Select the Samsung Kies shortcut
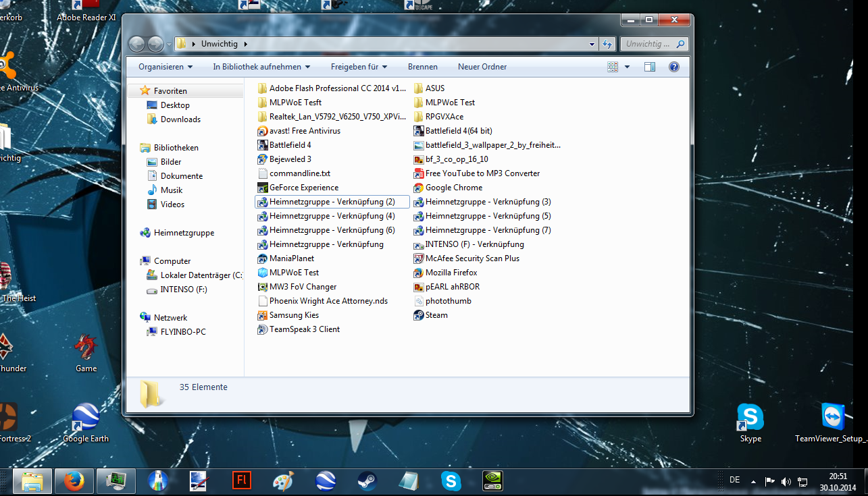 tap(289, 315)
